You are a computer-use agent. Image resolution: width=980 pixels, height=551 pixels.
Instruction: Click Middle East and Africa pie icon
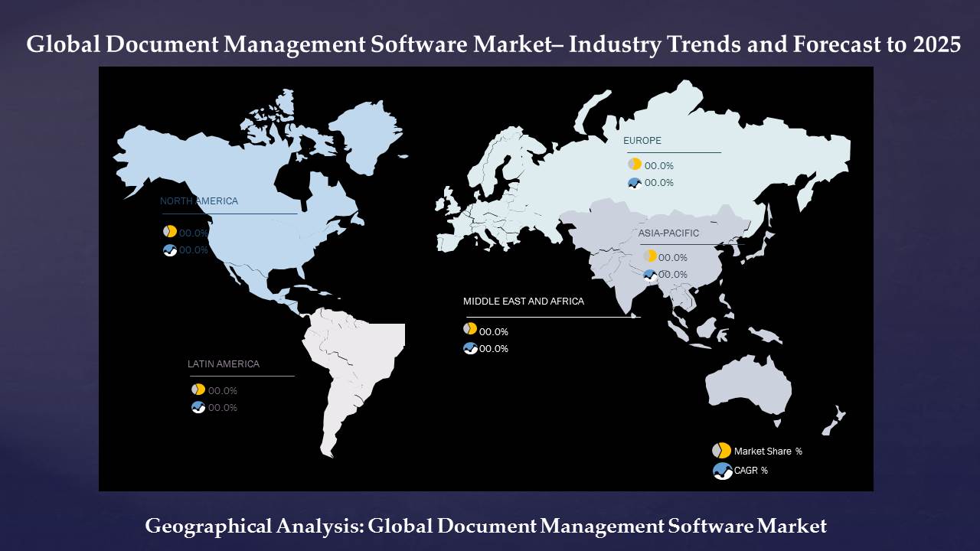470,329
